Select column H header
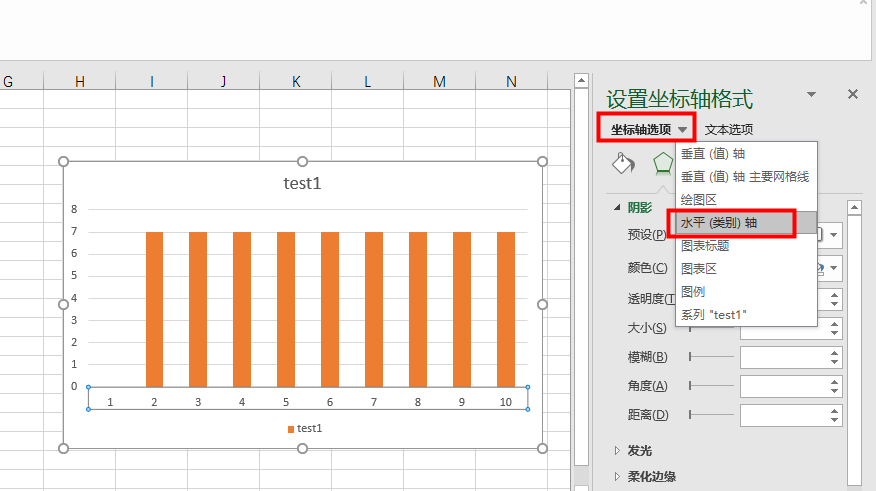Image resolution: width=876 pixels, height=491 pixels. (80, 82)
